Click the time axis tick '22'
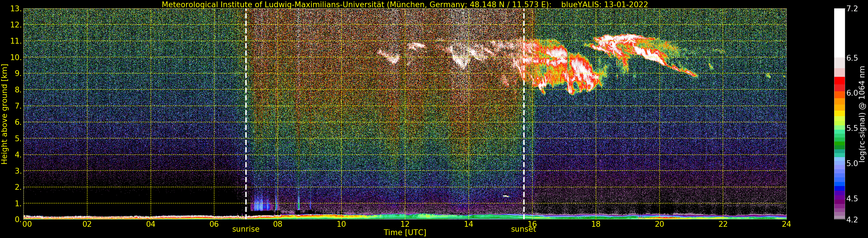 tap(723, 224)
